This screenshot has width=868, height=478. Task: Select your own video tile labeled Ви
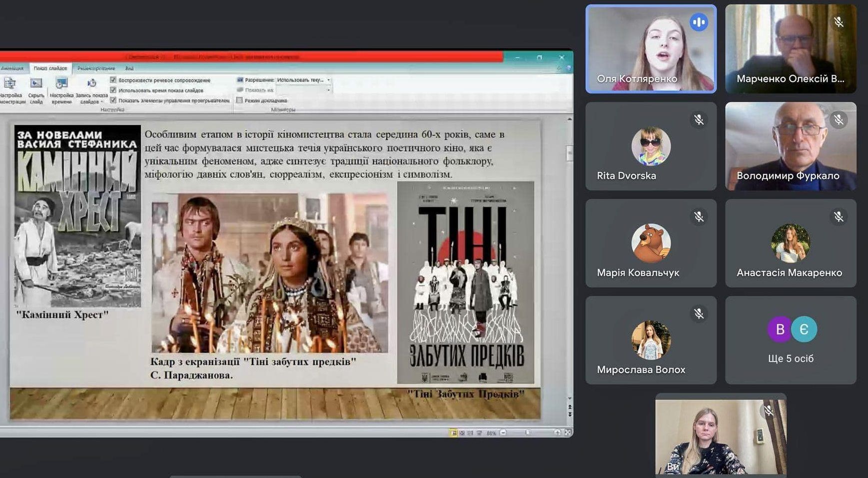(x=721, y=435)
